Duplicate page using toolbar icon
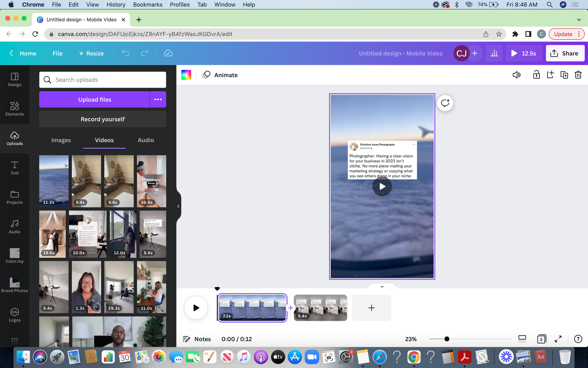This screenshot has width=588, height=368. click(564, 75)
